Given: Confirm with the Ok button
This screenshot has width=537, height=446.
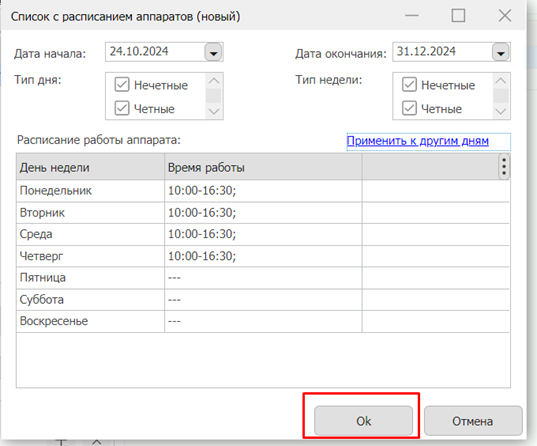Looking at the screenshot, I should 363,421.
